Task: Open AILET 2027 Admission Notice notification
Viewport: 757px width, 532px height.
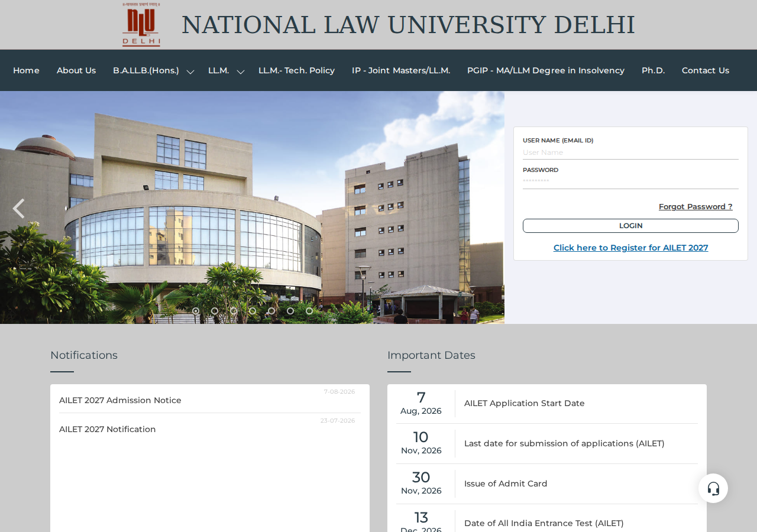Action: pyautogui.click(x=120, y=400)
